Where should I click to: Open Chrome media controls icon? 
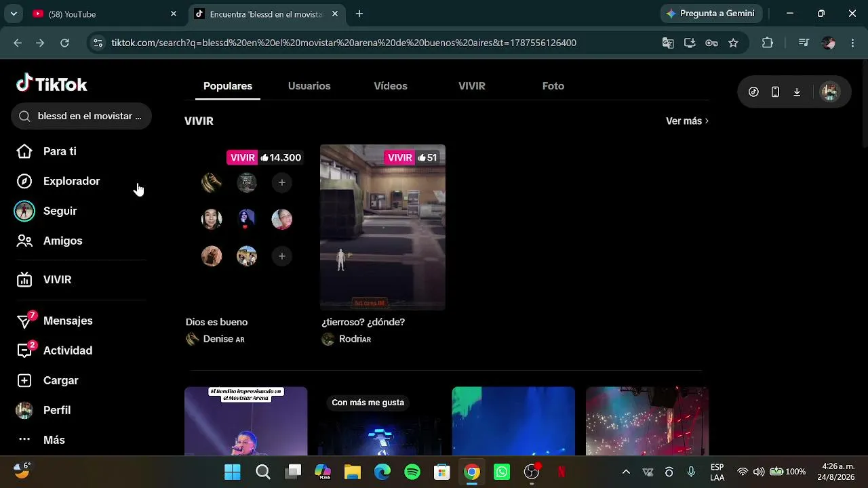pyautogui.click(x=804, y=43)
